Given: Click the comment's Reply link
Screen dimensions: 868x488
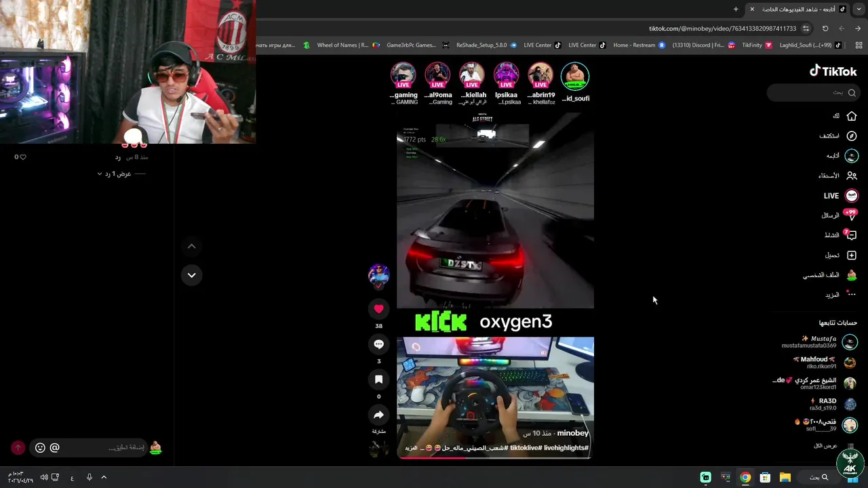Looking at the screenshot, I should pos(117,157).
